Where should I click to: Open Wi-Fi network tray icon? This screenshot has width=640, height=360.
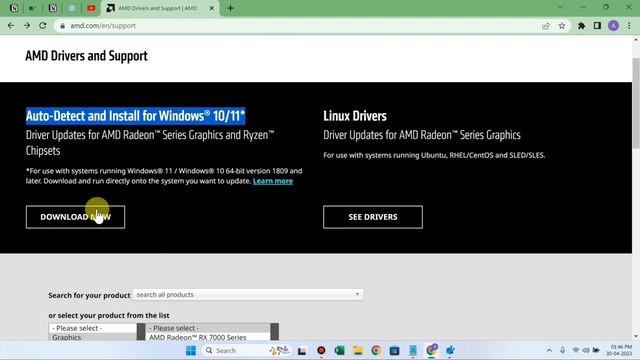tap(576, 350)
